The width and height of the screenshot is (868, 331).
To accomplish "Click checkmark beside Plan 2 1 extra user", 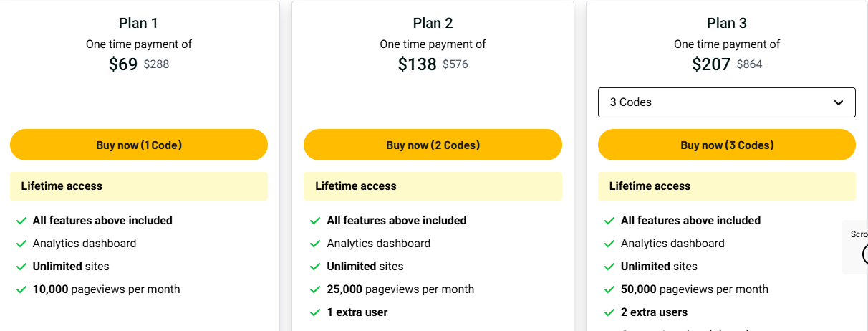I will point(315,312).
